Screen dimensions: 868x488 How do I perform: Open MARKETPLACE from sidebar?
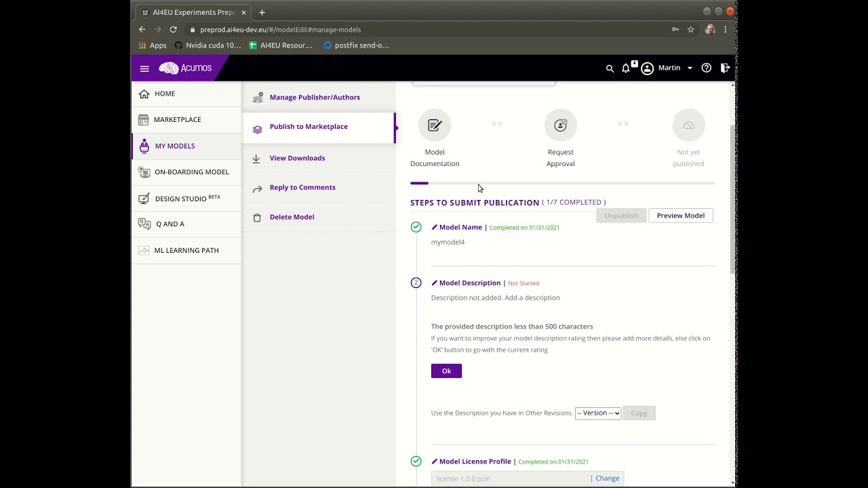186,119
